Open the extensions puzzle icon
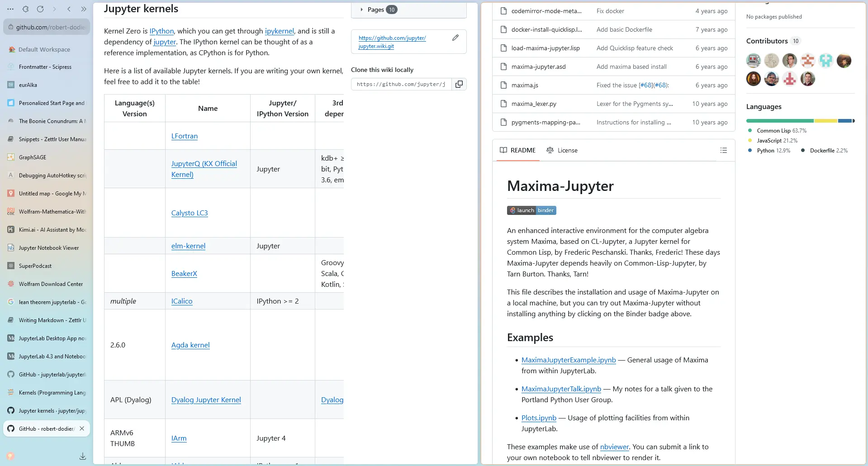Viewport: 868px width, 466px height. tap(26, 9)
